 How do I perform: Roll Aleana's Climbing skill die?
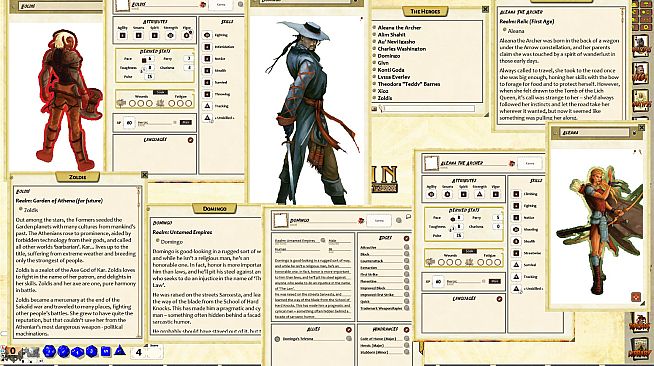[516, 194]
